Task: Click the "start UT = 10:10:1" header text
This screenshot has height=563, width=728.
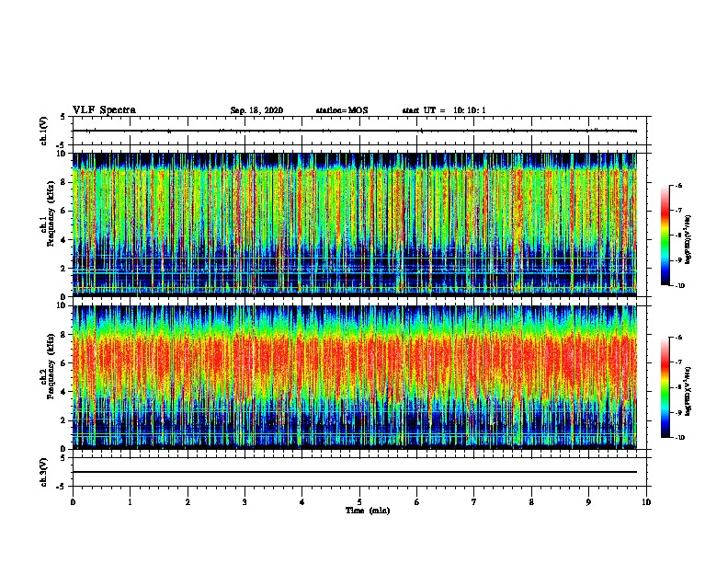Action: pyautogui.click(x=444, y=110)
